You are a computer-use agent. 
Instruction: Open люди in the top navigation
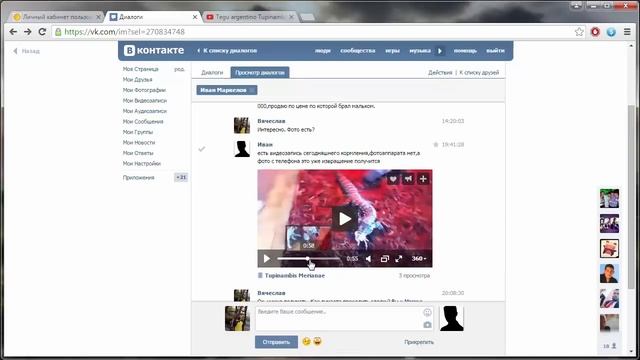point(322,51)
